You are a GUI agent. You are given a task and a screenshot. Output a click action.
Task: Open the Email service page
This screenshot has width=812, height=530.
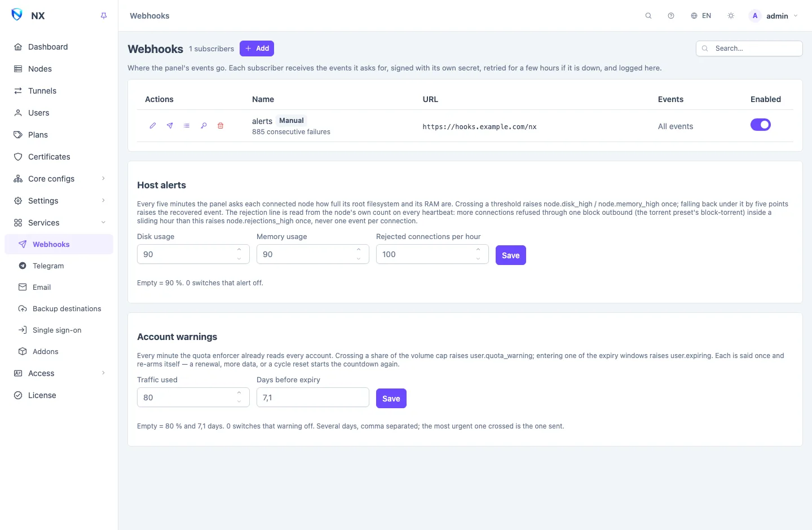coord(59,287)
